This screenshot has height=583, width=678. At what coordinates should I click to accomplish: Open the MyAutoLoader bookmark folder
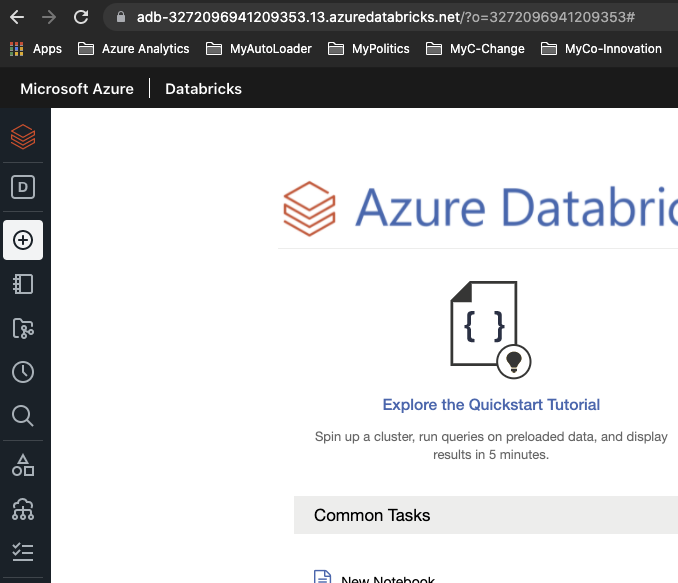pyautogui.click(x=259, y=49)
